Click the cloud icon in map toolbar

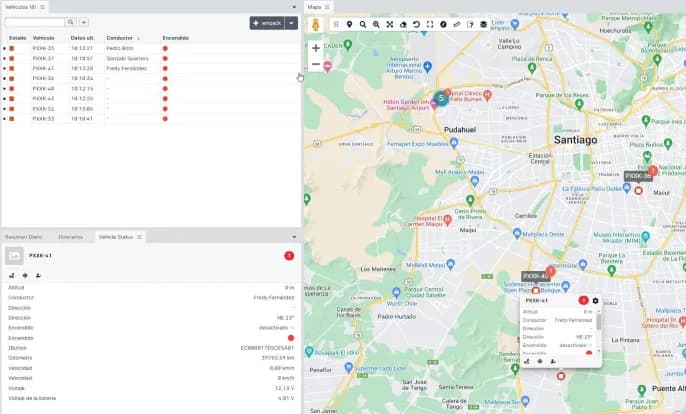coord(403,25)
